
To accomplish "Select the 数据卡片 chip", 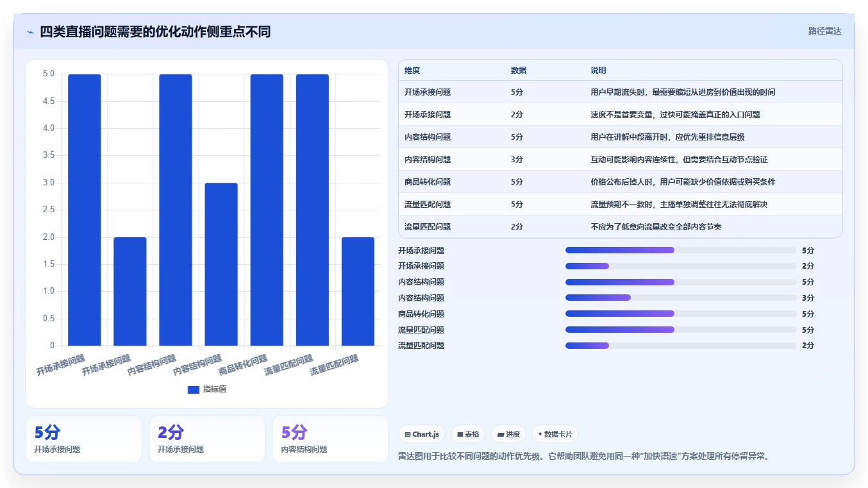I will pos(555,434).
